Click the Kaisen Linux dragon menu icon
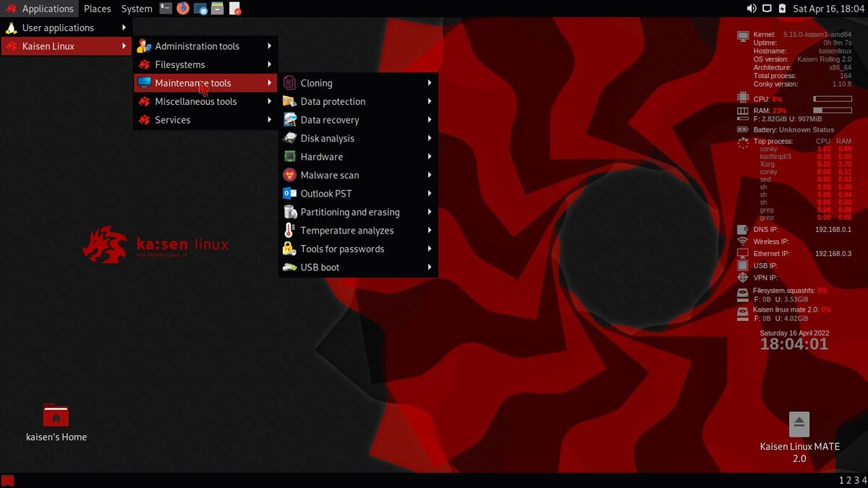 [x=12, y=46]
